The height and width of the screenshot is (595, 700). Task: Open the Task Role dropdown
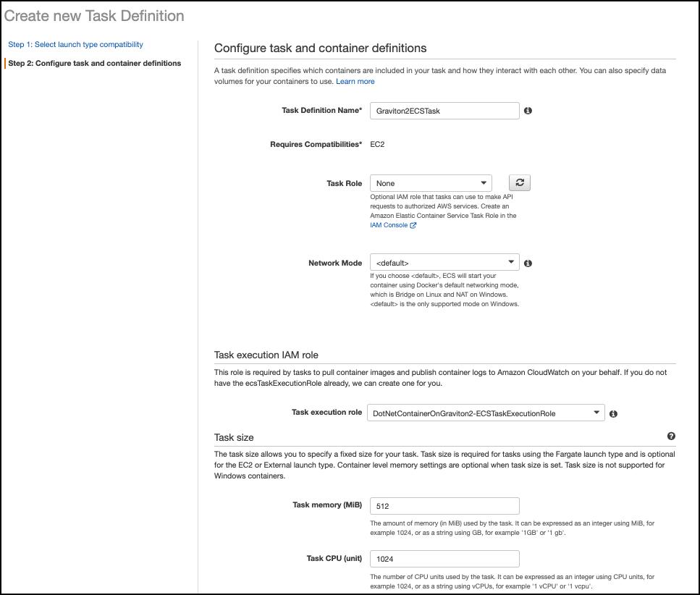tap(431, 183)
